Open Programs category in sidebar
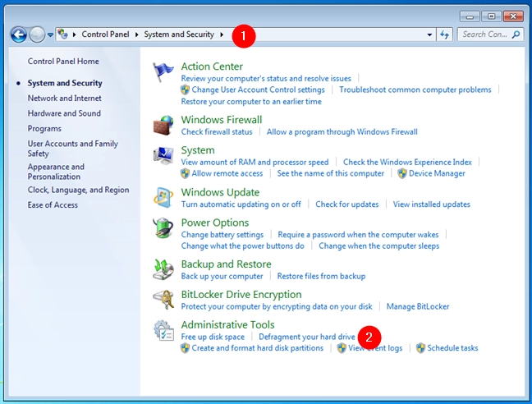The height and width of the screenshot is (404, 532). click(x=44, y=129)
